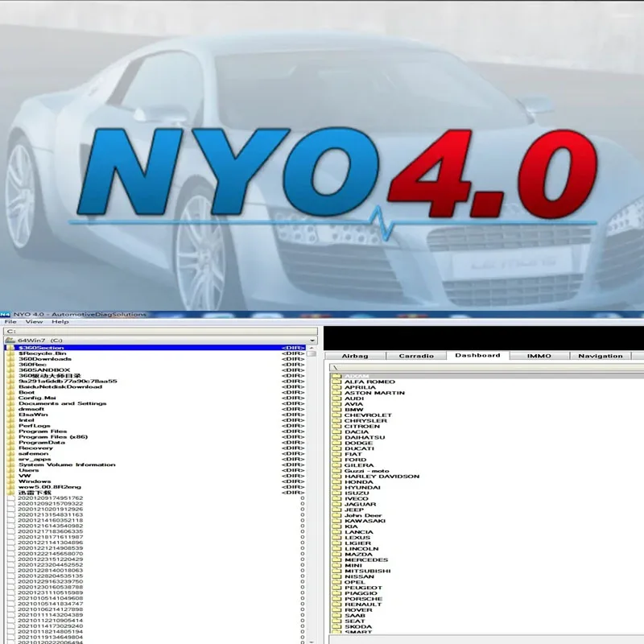
Task: Click the ASTON MARTIN folder icon
Action: [336, 393]
